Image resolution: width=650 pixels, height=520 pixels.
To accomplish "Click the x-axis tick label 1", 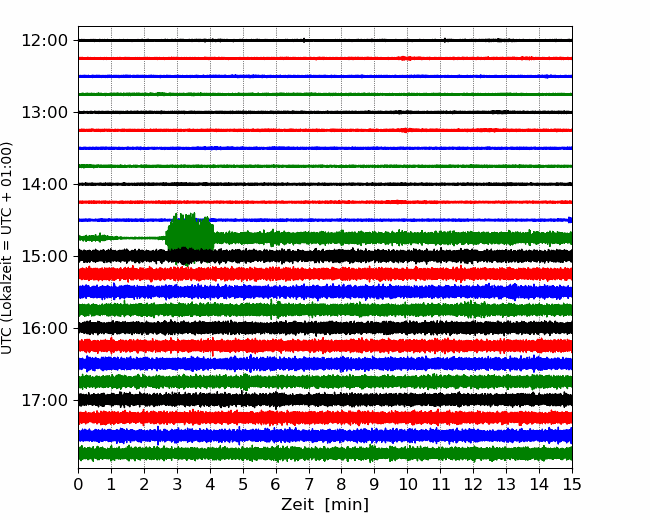I will point(111,484).
